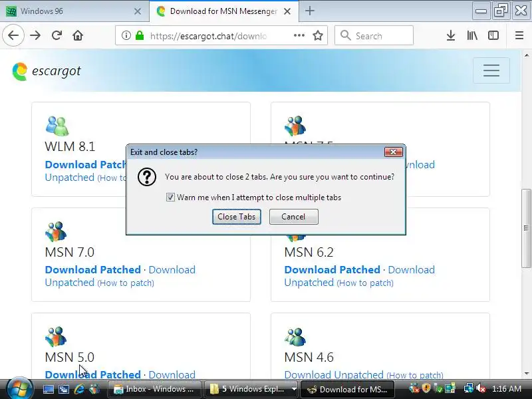Click the MSN 7.5 messenger icon

(295, 126)
